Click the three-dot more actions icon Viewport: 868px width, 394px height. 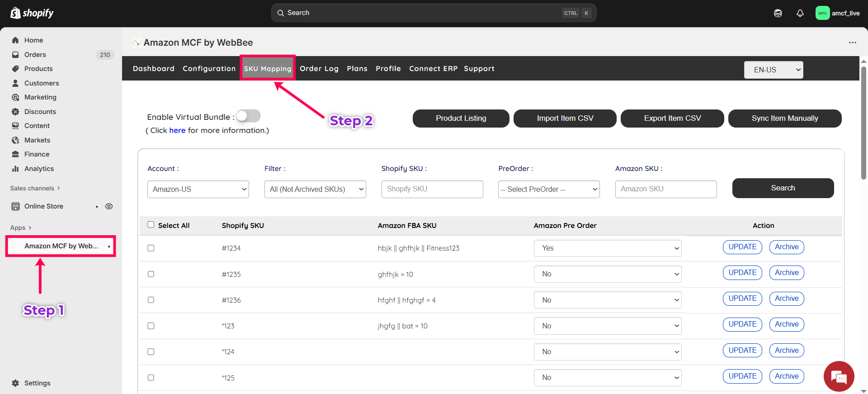[852, 43]
